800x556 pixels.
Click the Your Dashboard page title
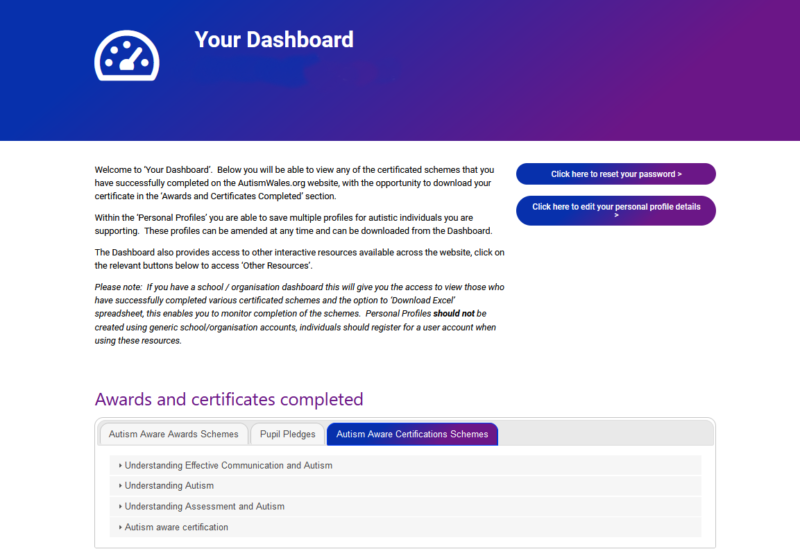[273, 40]
